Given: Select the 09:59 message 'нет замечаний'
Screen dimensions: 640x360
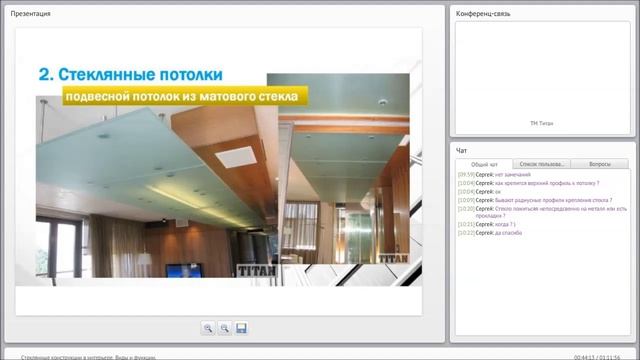Looking at the screenshot, I should tap(494, 174).
